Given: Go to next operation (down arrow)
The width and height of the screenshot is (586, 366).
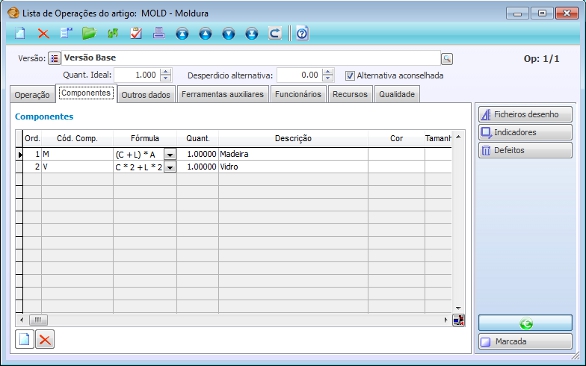Looking at the screenshot, I should point(228,34).
